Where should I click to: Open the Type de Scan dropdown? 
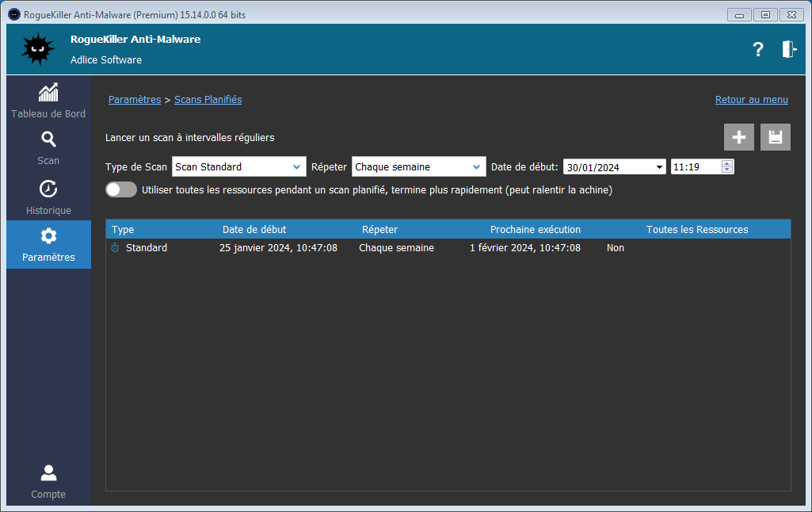pos(238,167)
